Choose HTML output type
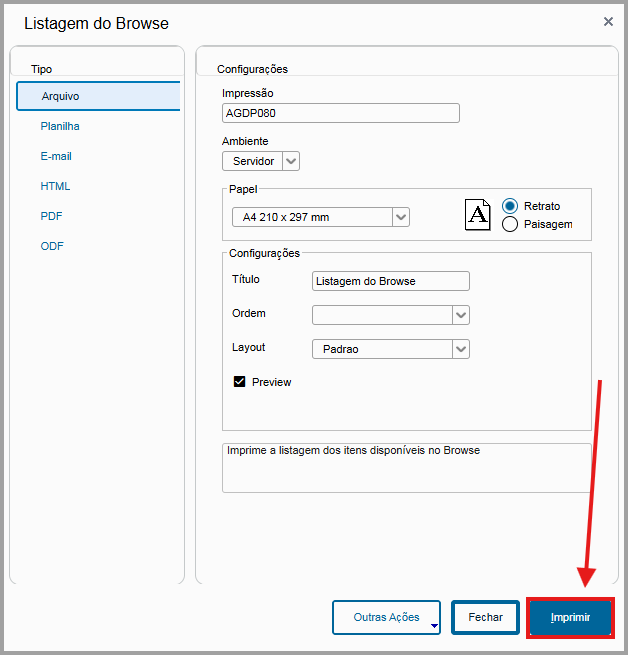Viewport: 628px width, 655px height. point(55,186)
